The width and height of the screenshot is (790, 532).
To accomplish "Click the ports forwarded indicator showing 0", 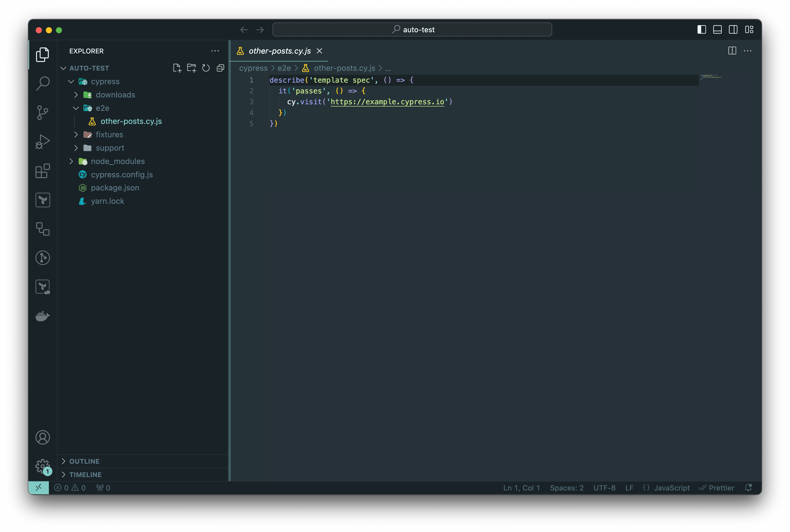I will pos(103,488).
